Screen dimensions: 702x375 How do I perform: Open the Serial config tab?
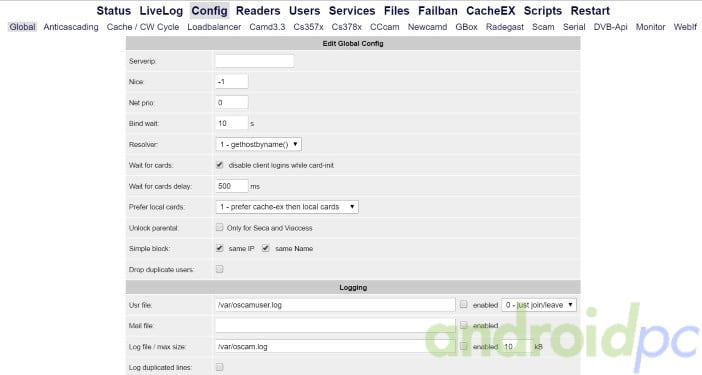574,27
